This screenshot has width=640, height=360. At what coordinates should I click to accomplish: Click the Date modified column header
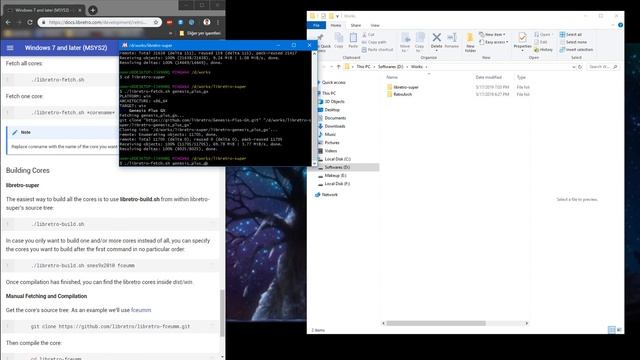[x=488, y=77]
